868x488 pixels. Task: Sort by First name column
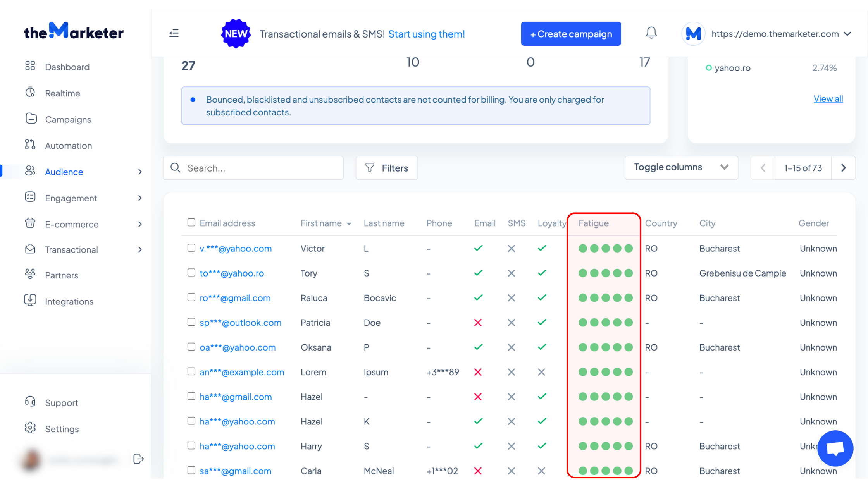pyautogui.click(x=326, y=223)
